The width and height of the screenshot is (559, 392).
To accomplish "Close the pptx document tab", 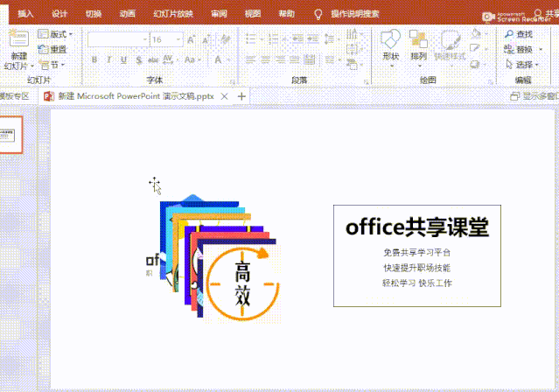I will (x=224, y=96).
